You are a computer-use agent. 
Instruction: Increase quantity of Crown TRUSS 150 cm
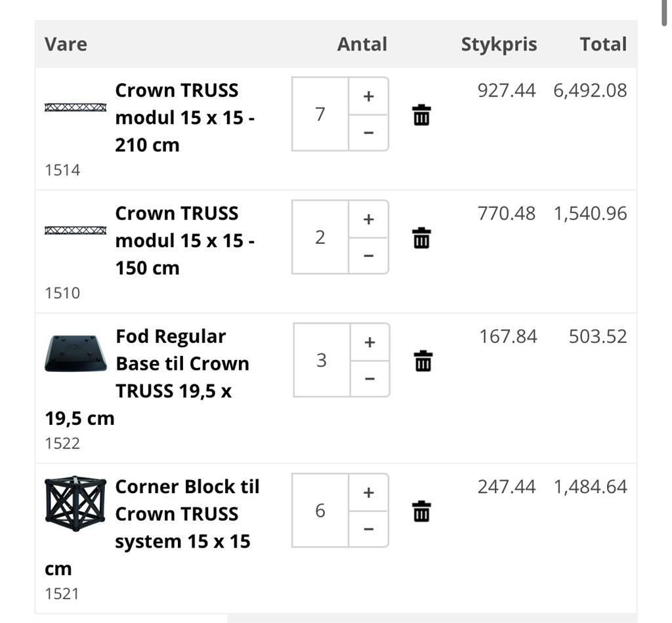(x=369, y=219)
